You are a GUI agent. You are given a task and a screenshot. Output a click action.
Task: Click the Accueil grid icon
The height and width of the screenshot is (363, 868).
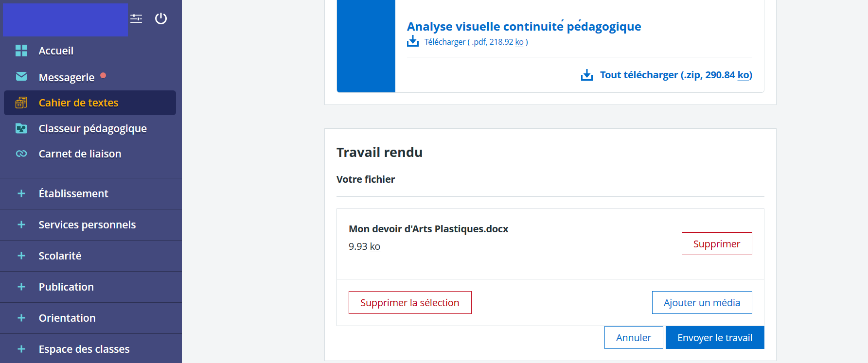[21, 51]
